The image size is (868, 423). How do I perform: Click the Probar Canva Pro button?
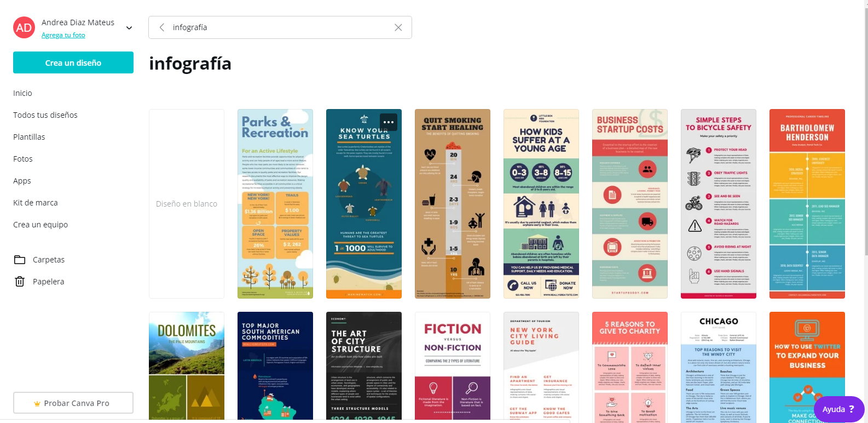coord(73,403)
